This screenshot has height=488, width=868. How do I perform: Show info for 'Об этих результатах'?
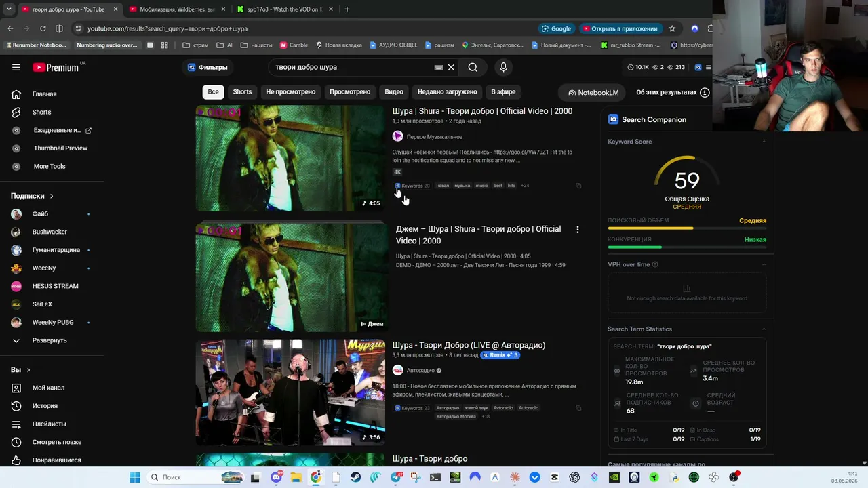pos(705,92)
